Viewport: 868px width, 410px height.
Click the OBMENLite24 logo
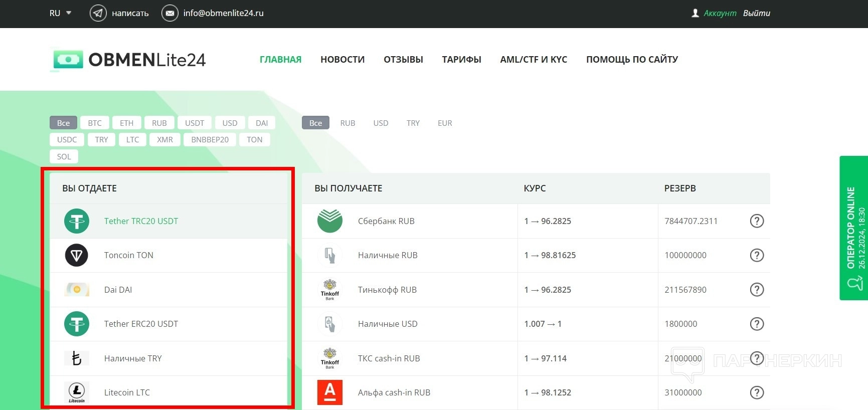coord(128,60)
